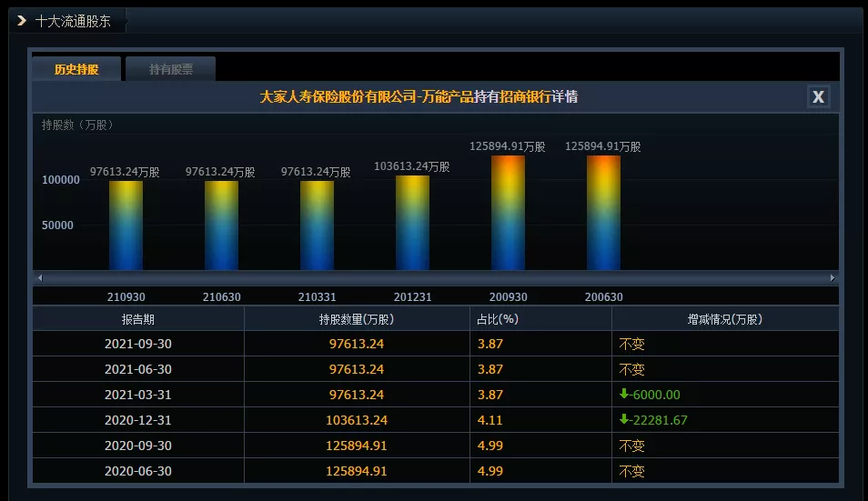The height and width of the screenshot is (501, 868).
Task: Click the chart scrollbar left arrow
Action: [x=40, y=277]
